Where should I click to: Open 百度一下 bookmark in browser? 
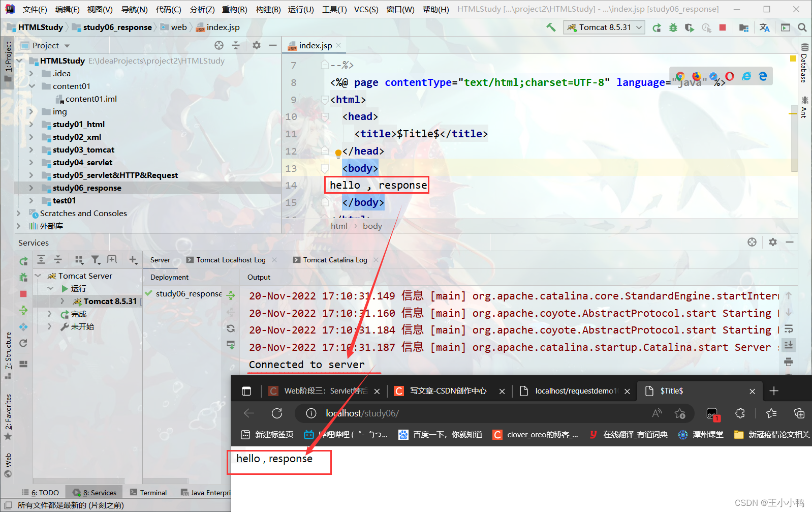tap(440, 435)
